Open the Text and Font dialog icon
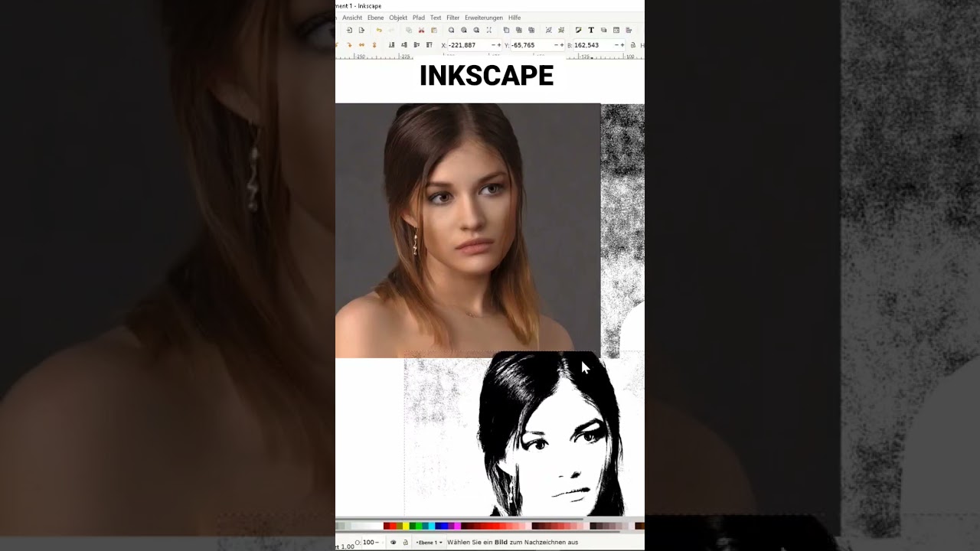This screenshot has width=980, height=551. (591, 31)
